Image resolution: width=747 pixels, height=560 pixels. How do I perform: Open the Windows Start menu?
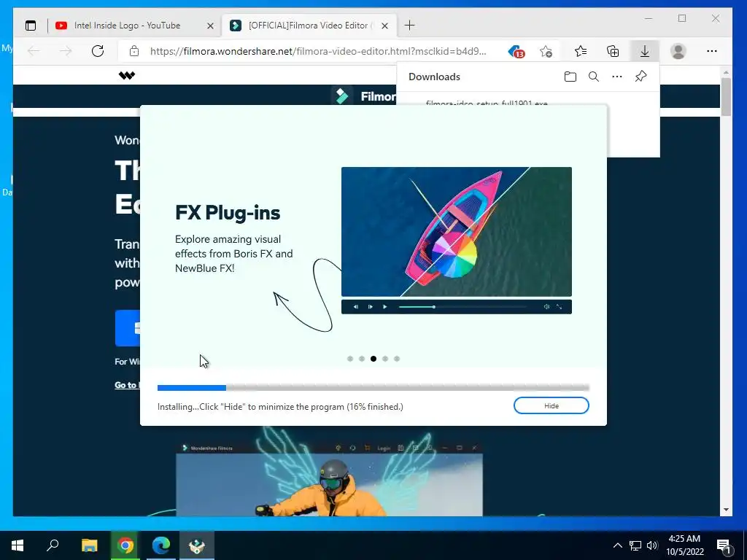tap(18, 545)
